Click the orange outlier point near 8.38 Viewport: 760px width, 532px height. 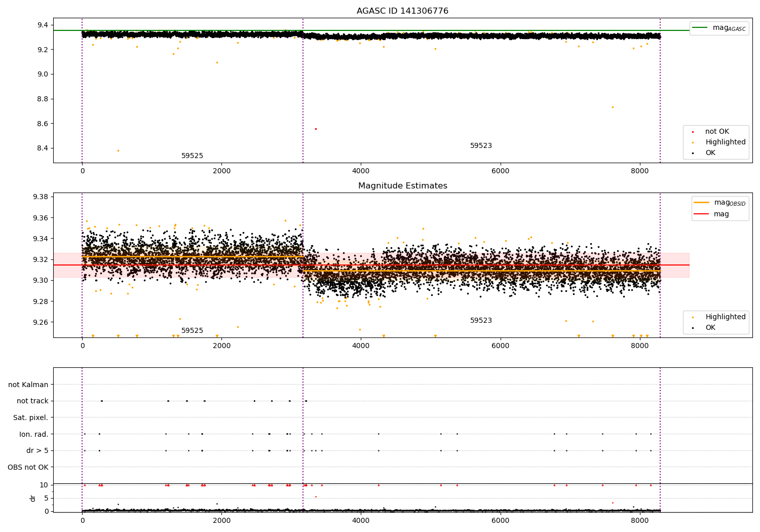118,150
